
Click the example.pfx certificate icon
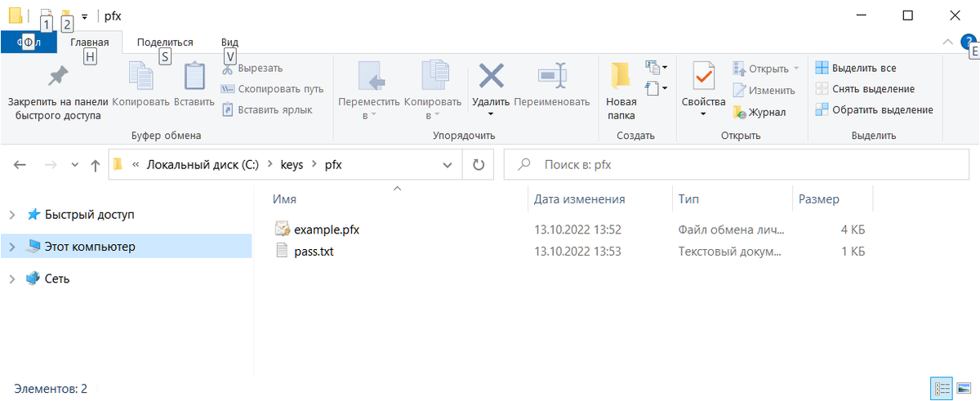[x=282, y=229]
